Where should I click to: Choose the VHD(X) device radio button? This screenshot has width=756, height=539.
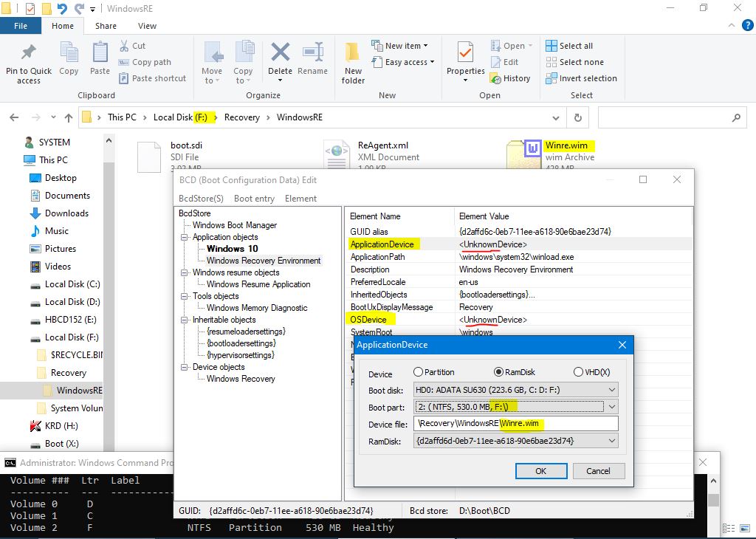click(x=578, y=372)
